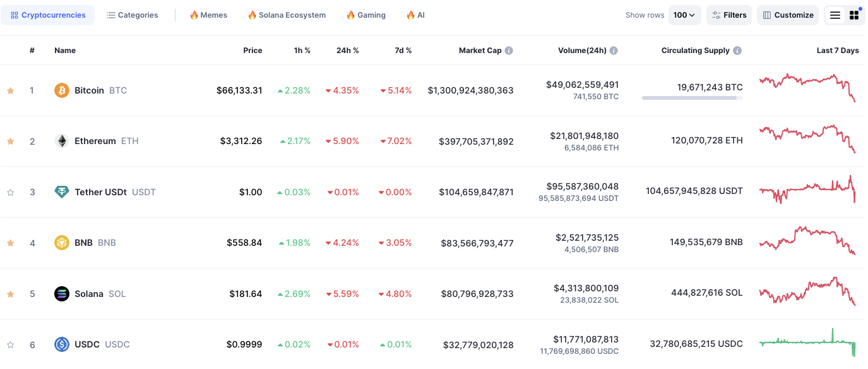Sort by Market Cap column header
Screen dimensions: 868x369
point(480,51)
